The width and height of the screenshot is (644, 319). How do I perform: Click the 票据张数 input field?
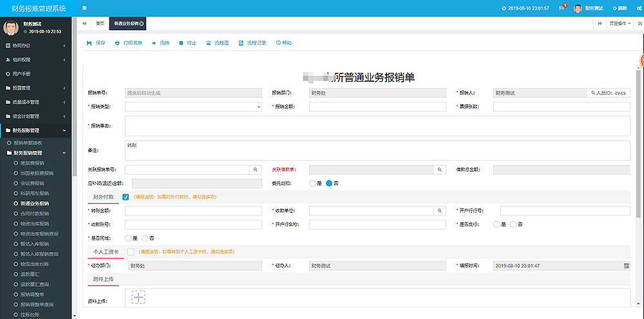[x=562, y=107]
